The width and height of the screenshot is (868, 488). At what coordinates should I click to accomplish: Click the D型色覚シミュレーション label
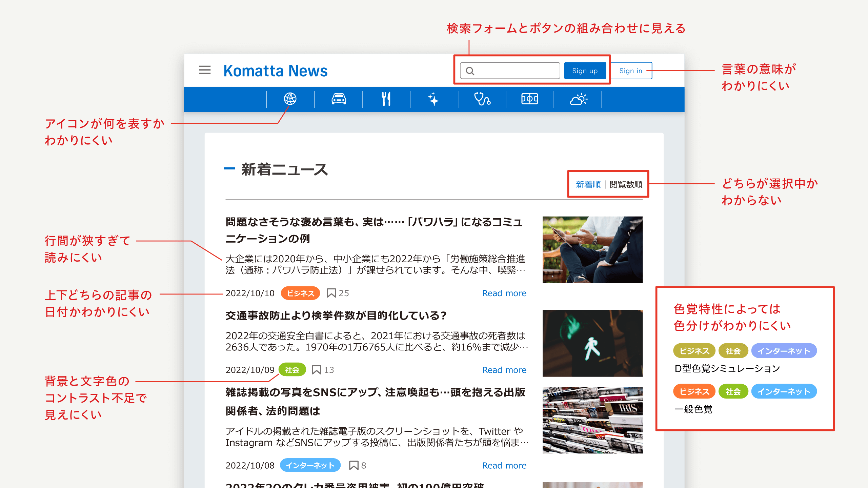point(727,368)
